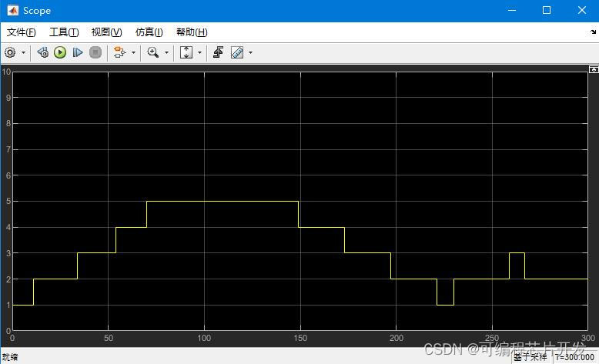Open the 帮助(H) menu
Screen dimensions: 599x364
[x=192, y=32]
